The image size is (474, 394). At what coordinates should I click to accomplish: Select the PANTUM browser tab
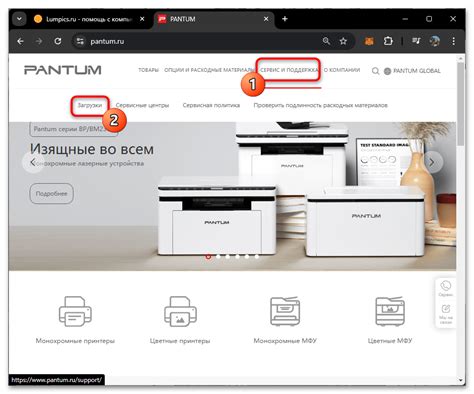pos(213,19)
